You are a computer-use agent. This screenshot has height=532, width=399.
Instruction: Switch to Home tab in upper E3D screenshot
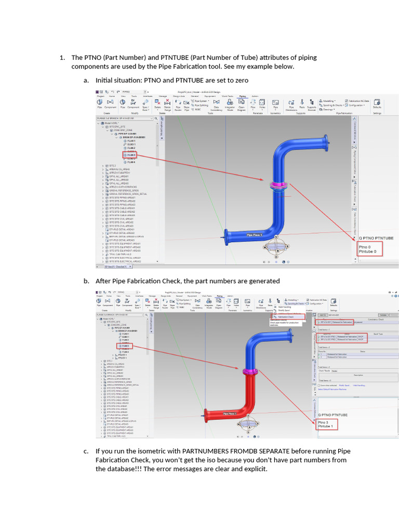click(x=112, y=96)
